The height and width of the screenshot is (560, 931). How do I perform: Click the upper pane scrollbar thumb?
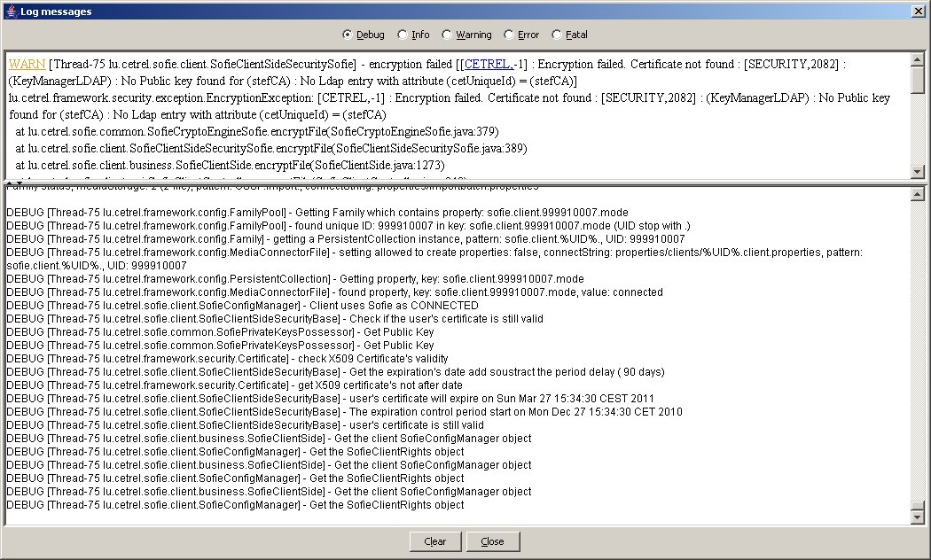[918, 80]
